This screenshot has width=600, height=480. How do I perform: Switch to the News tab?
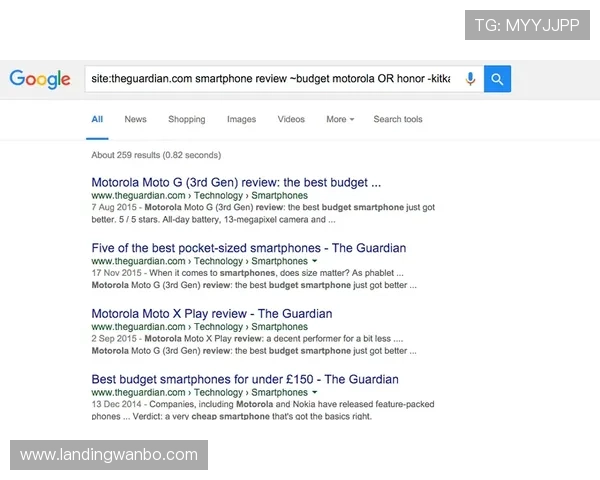point(135,119)
